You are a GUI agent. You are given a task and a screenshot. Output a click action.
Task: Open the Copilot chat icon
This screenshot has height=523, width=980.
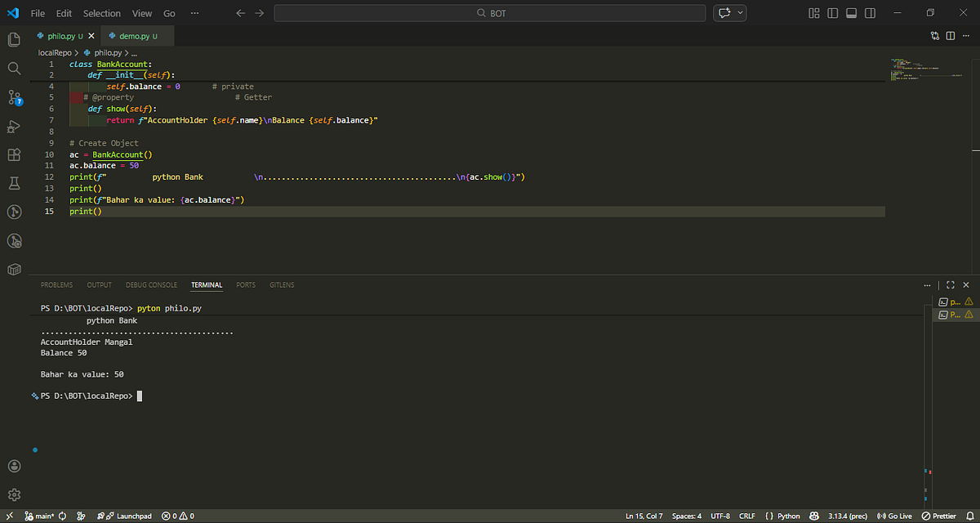click(x=724, y=13)
